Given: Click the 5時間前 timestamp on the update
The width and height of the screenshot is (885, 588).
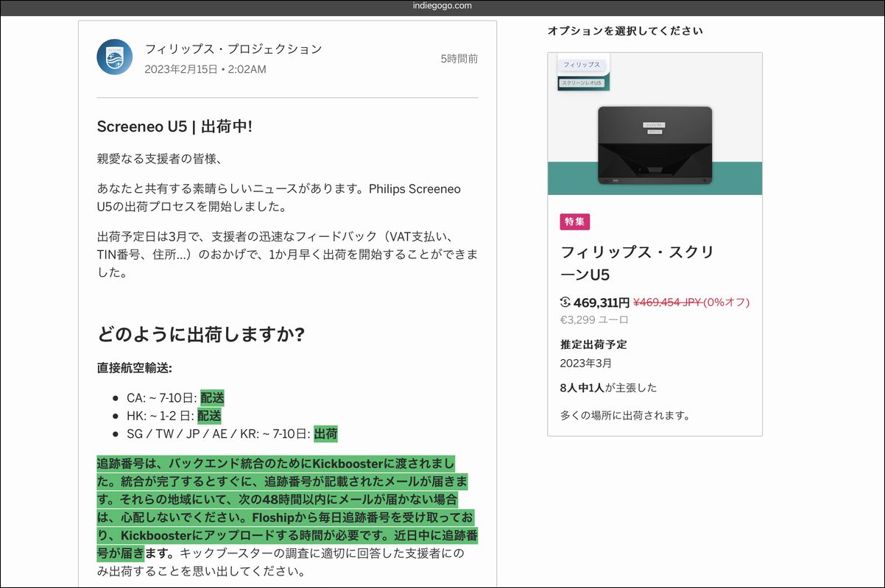Looking at the screenshot, I should [459, 59].
